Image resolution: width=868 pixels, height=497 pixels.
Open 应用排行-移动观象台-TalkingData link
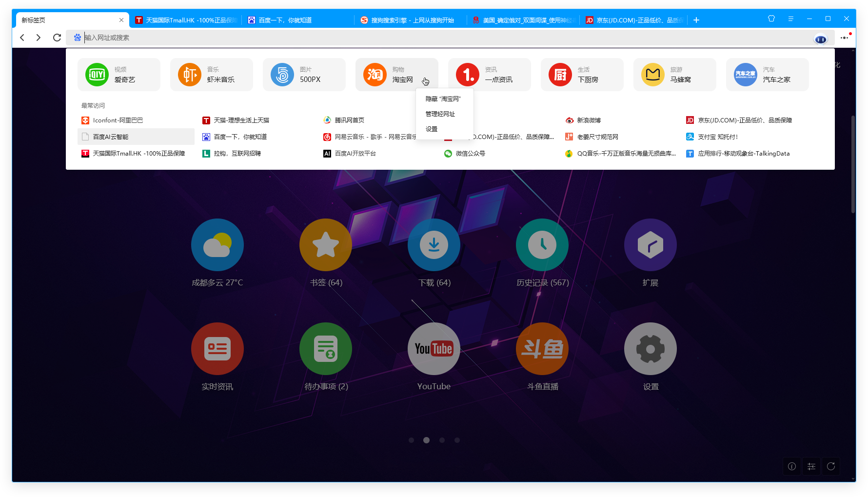click(x=738, y=153)
